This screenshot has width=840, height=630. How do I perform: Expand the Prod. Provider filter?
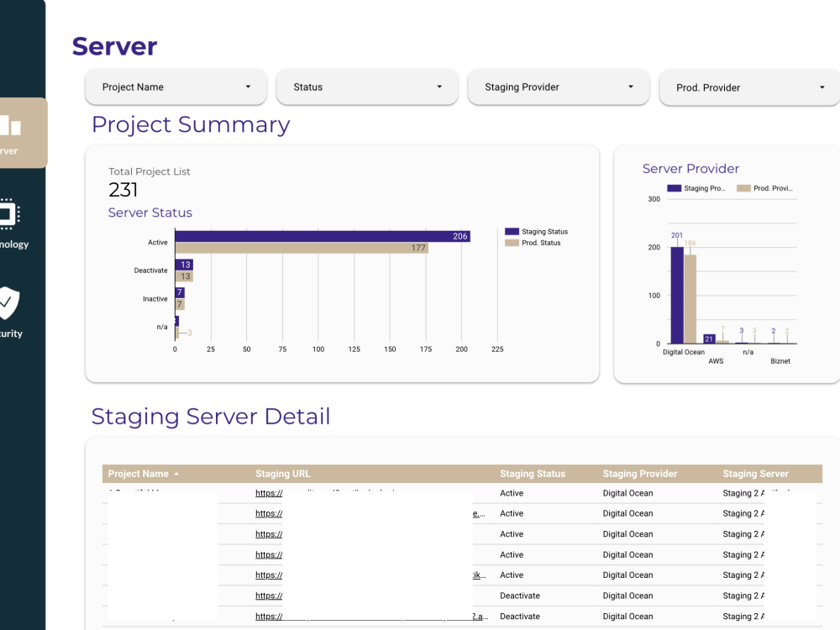749,87
